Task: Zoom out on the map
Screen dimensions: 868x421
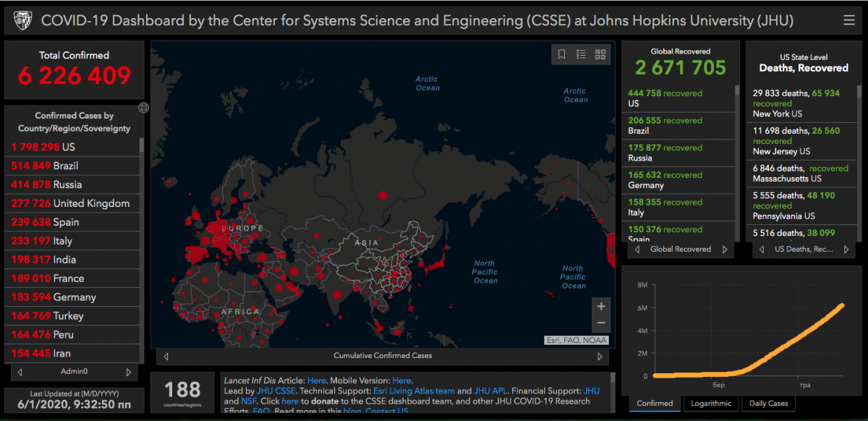Action: (600, 323)
